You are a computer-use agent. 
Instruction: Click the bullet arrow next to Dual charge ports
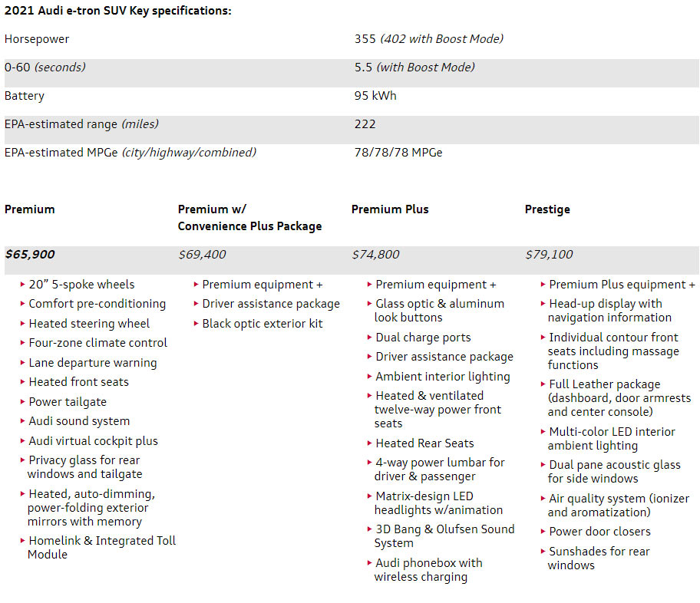(x=369, y=338)
